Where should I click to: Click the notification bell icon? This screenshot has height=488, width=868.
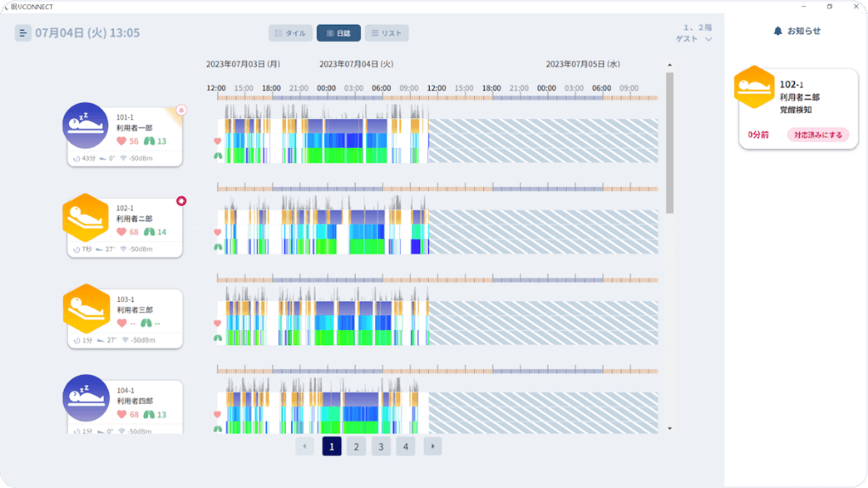(x=778, y=31)
